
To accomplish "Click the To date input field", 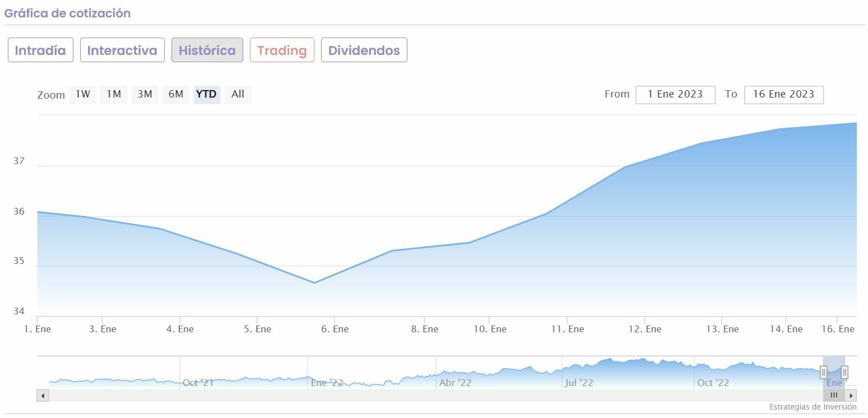I will [x=783, y=95].
